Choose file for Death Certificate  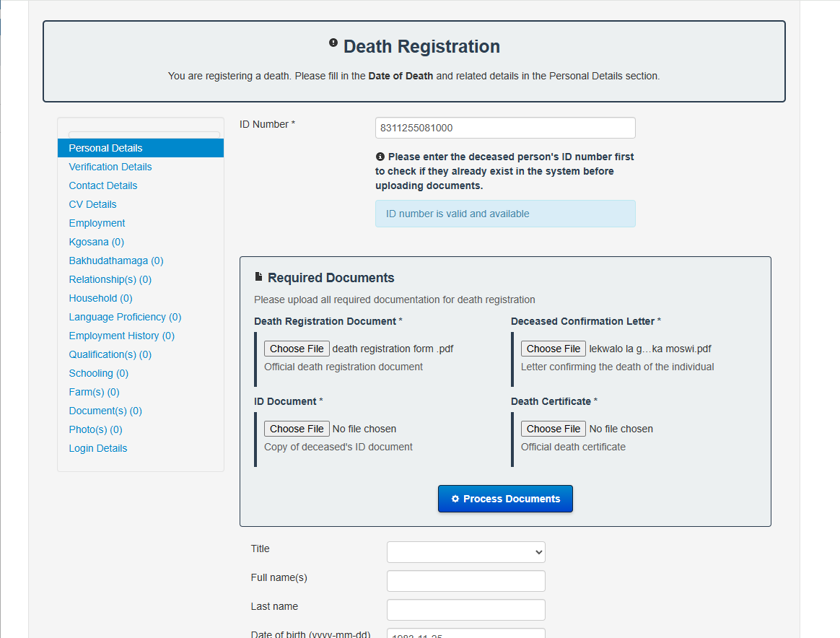(x=554, y=429)
